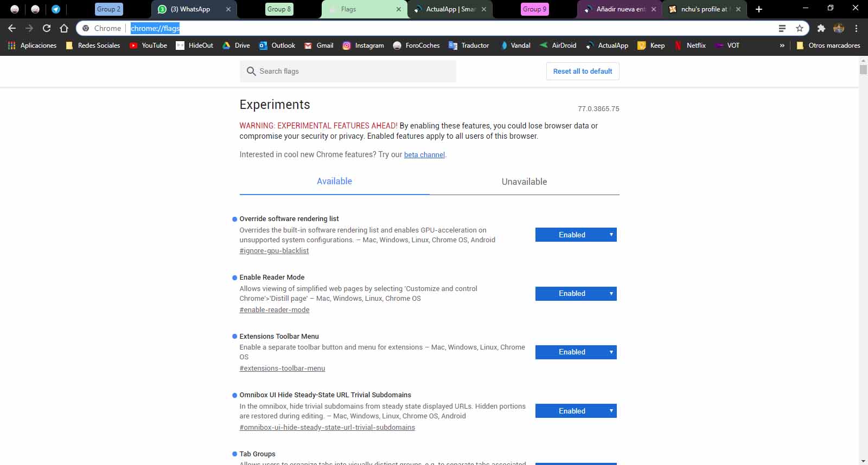The height and width of the screenshot is (465, 868).
Task: Toggle reader mode icon in omnibox
Action: click(x=782, y=28)
